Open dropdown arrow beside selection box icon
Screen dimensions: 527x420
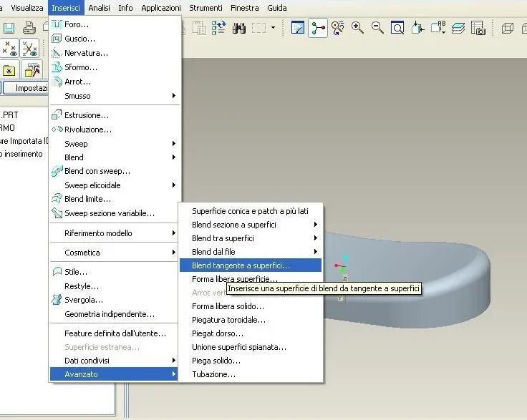(273, 28)
